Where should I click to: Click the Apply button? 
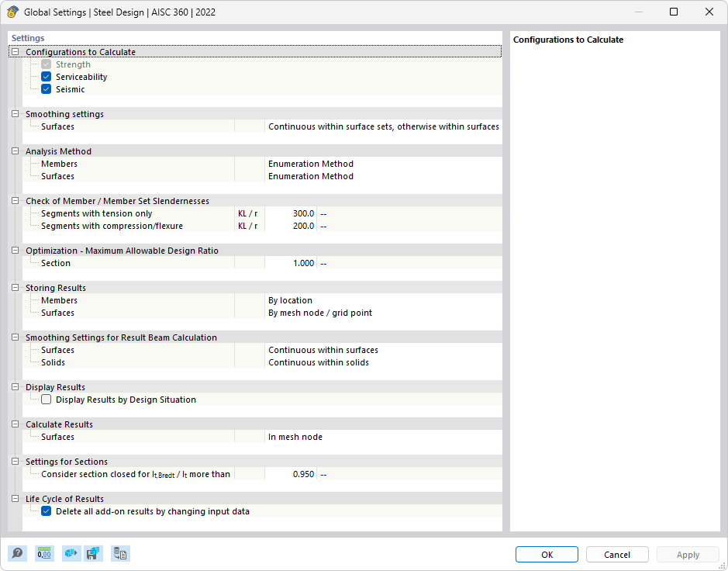point(688,554)
